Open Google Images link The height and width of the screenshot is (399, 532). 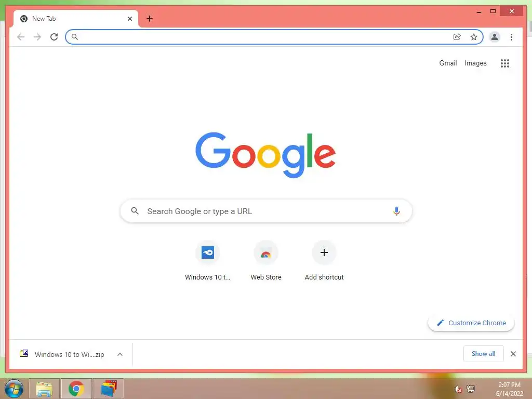click(x=475, y=63)
